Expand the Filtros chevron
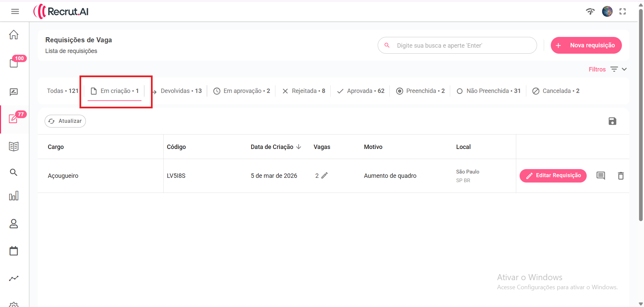 (624, 69)
